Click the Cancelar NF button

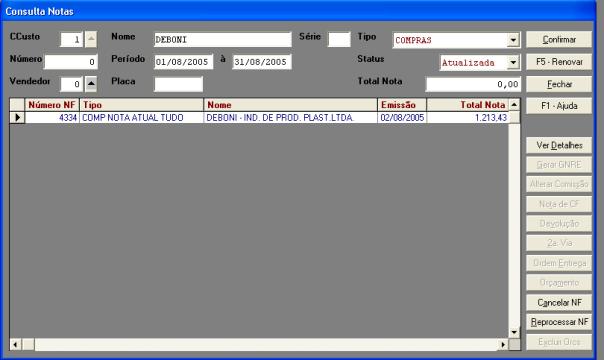559,303
